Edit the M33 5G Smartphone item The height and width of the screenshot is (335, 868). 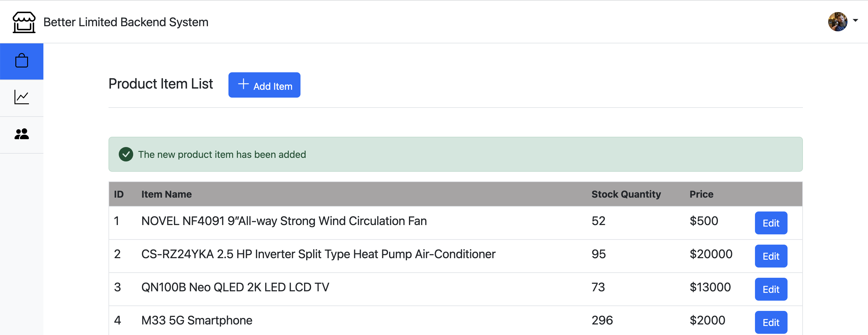771,322
